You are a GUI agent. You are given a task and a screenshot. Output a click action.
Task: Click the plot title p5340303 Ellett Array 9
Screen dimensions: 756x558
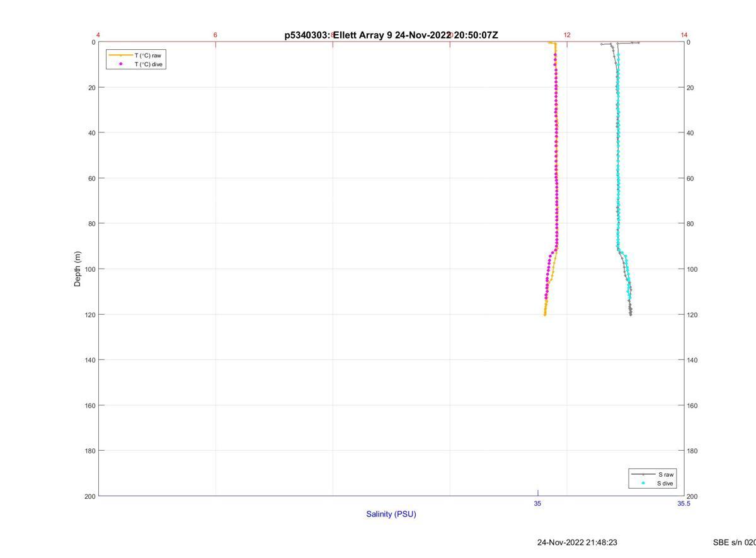[391, 35]
